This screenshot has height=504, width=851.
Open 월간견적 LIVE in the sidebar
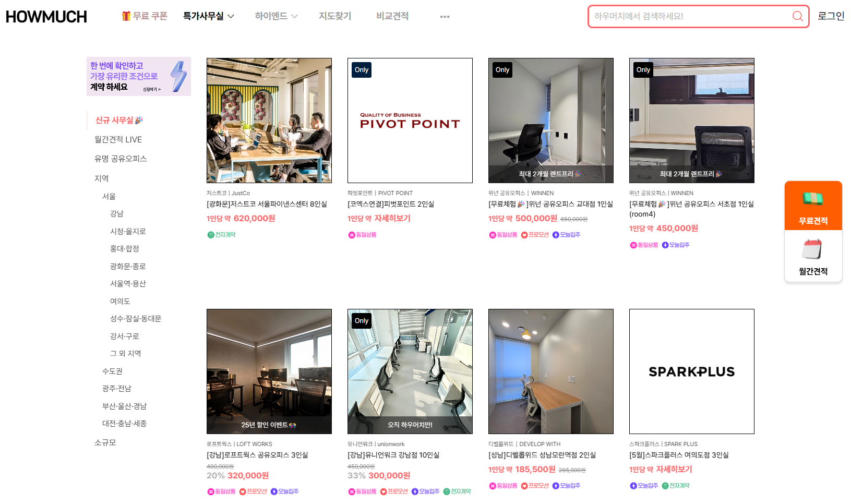(x=118, y=139)
